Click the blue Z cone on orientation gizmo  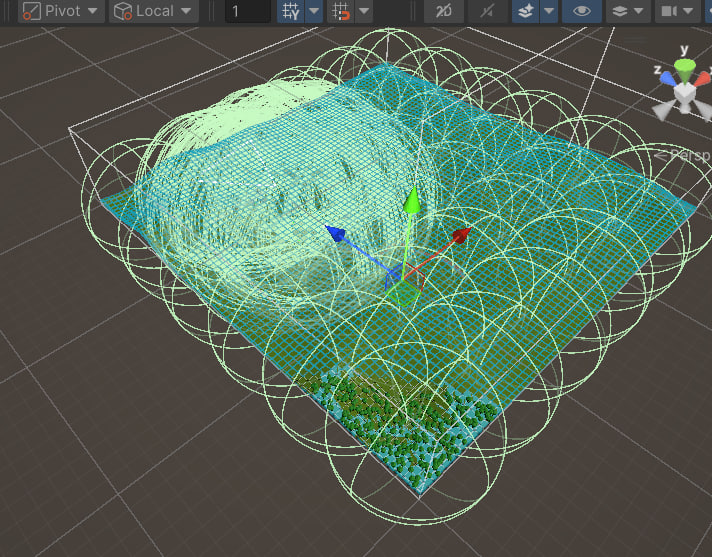[x=668, y=79]
